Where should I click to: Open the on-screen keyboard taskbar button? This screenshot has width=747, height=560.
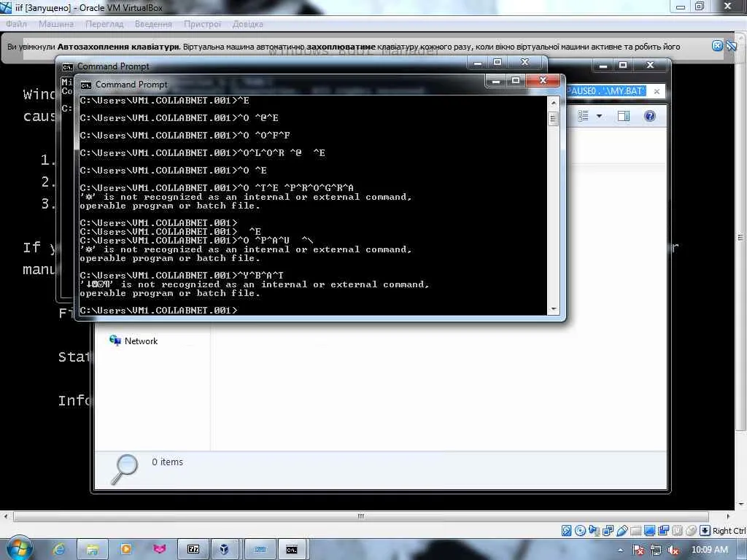click(260, 550)
